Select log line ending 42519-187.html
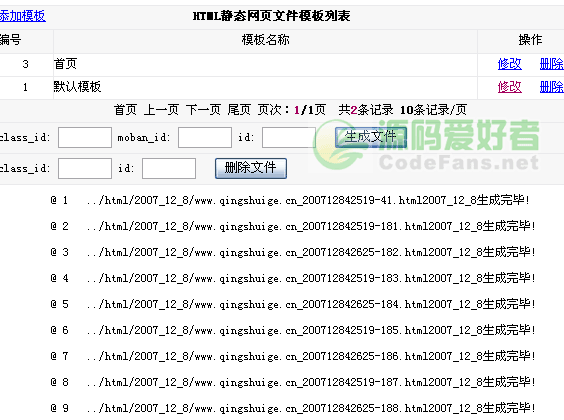Viewport: 564px width, 420px height. click(293, 382)
